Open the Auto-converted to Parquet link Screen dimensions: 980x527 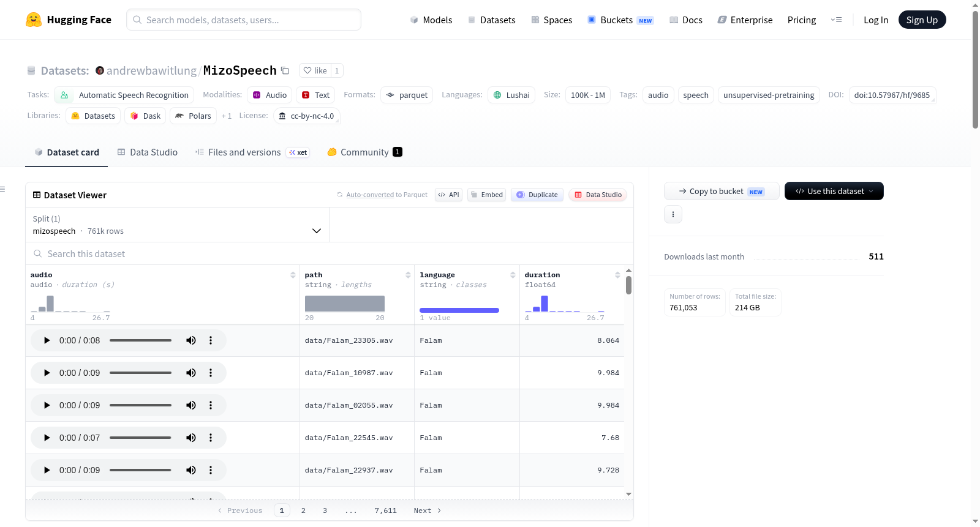pyautogui.click(x=370, y=195)
